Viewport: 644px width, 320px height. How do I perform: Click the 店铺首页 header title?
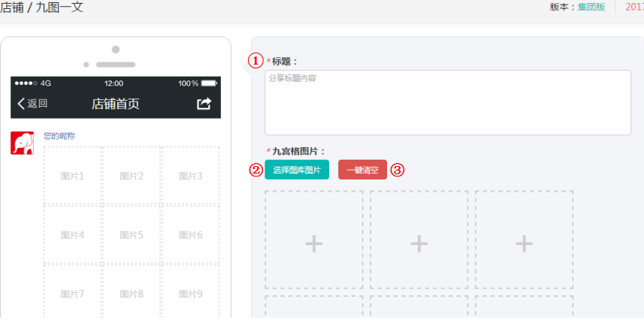115,104
